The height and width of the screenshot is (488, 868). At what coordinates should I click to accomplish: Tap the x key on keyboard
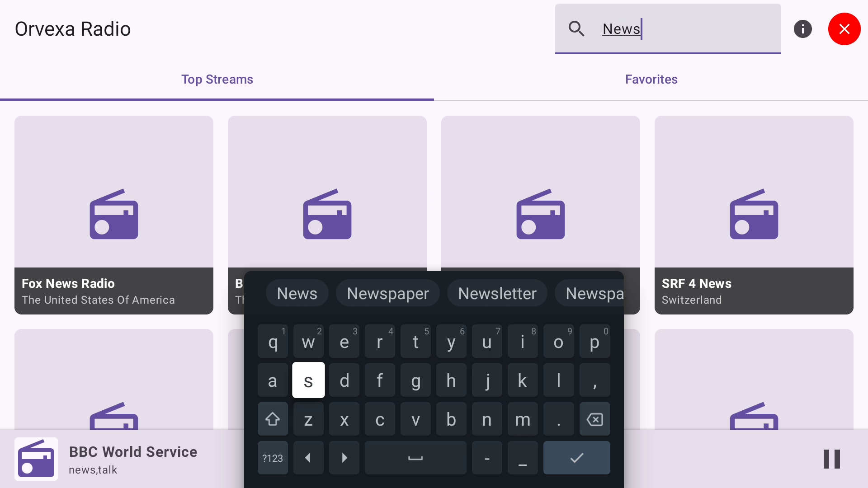344,419
